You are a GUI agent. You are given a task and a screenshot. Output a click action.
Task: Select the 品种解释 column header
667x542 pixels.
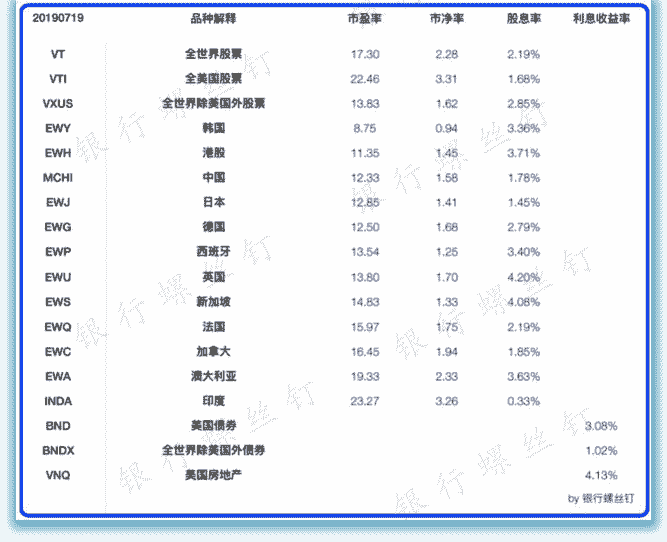coord(213,19)
